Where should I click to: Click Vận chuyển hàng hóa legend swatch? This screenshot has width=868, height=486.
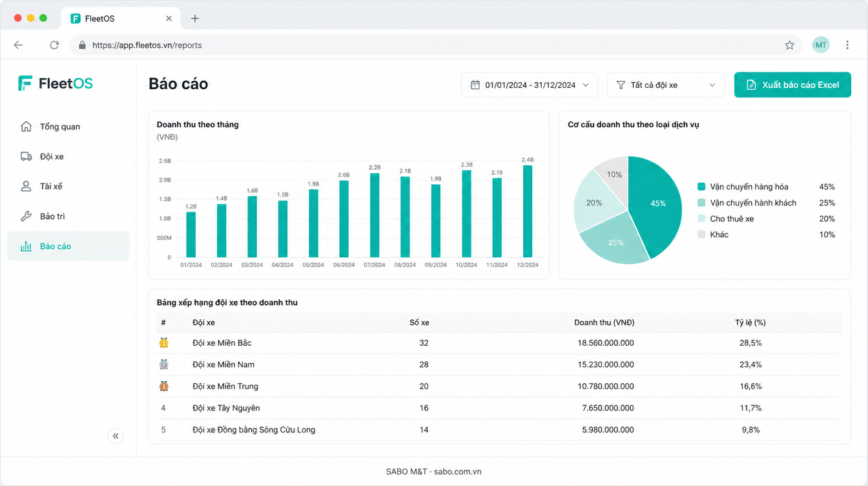pyautogui.click(x=701, y=187)
